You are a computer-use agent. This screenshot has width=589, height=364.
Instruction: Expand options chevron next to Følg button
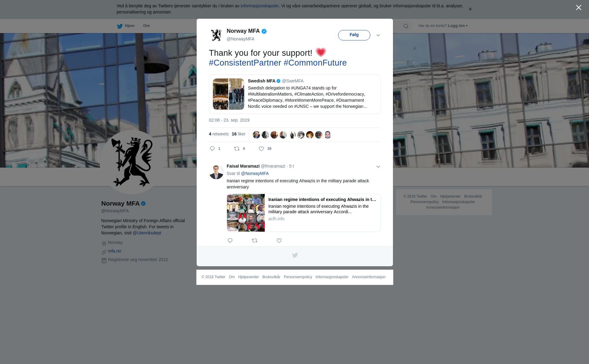378,35
